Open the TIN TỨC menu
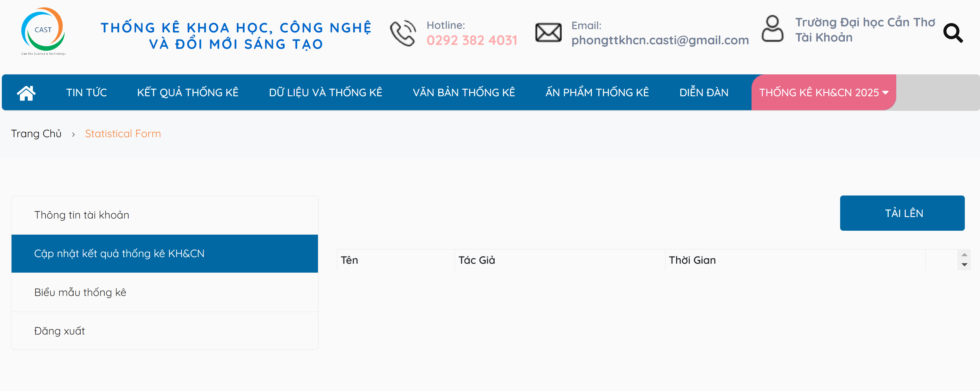 pyautogui.click(x=86, y=93)
